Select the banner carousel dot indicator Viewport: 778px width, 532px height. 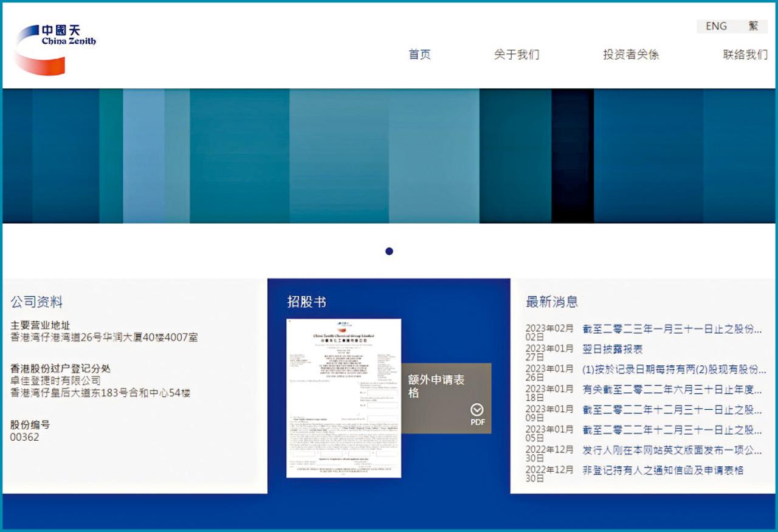389,251
